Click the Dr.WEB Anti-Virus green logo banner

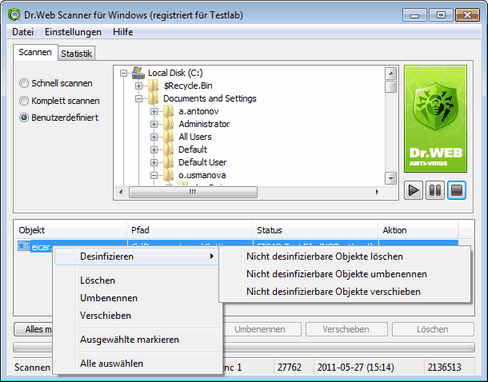(x=435, y=119)
